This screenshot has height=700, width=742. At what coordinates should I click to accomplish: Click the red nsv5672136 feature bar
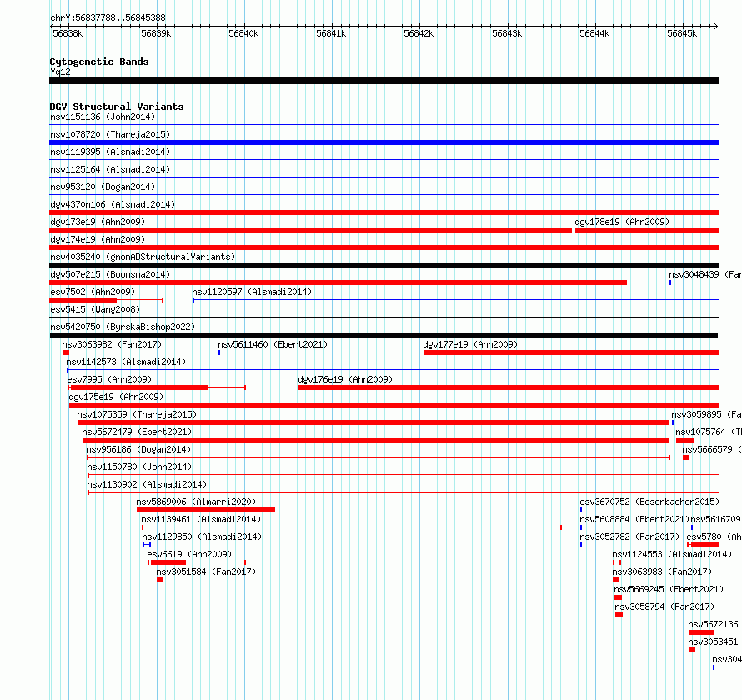point(701,632)
